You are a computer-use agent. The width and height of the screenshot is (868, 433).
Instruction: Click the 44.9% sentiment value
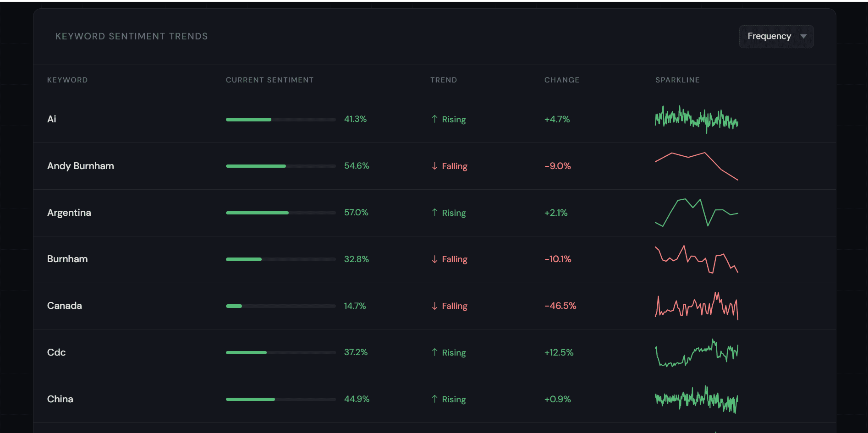click(357, 399)
